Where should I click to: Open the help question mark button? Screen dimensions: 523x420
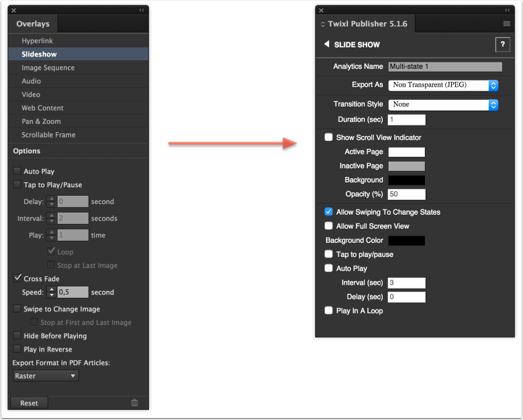point(503,44)
